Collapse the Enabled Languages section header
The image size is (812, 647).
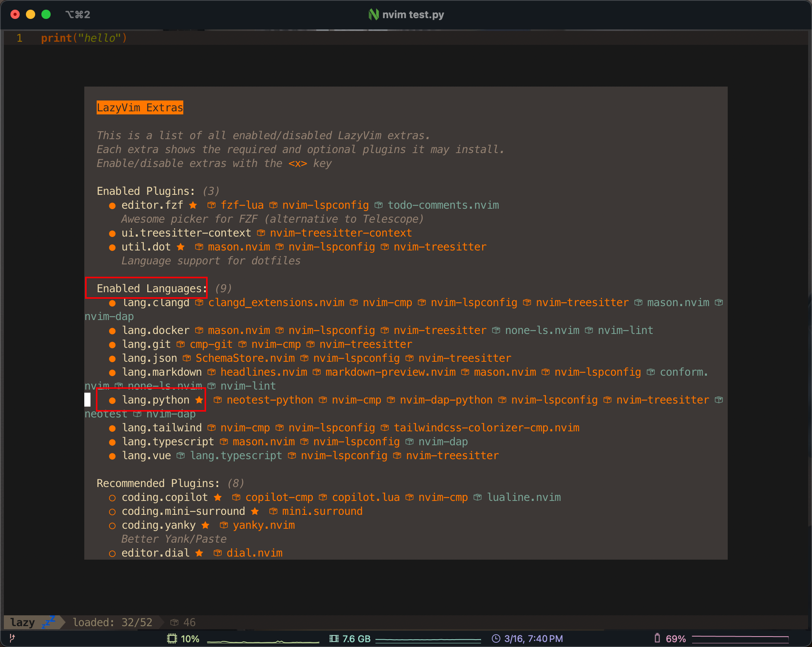click(x=152, y=289)
